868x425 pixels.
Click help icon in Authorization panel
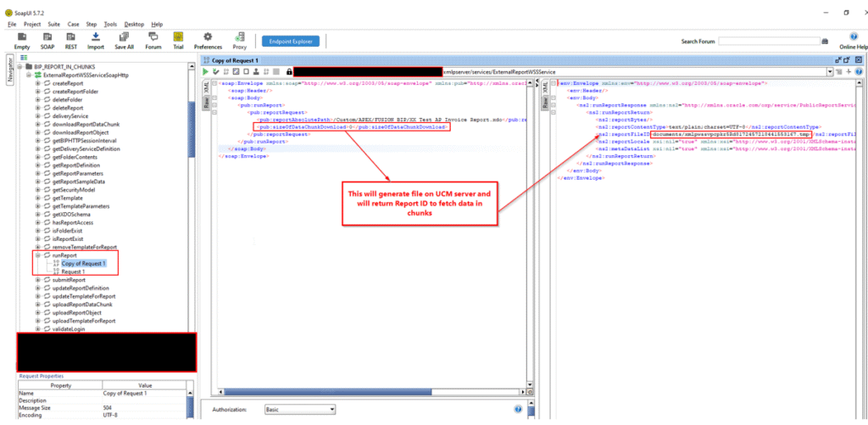[x=518, y=409]
